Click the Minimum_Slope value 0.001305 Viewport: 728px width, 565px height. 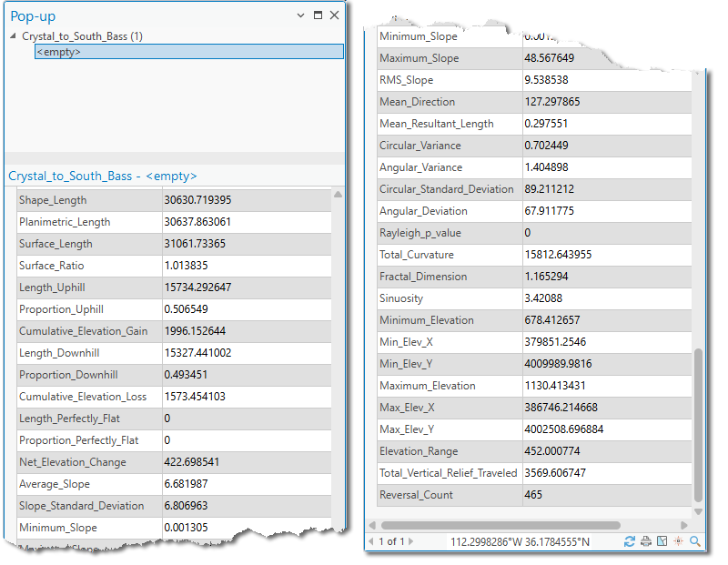coord(186,528)
